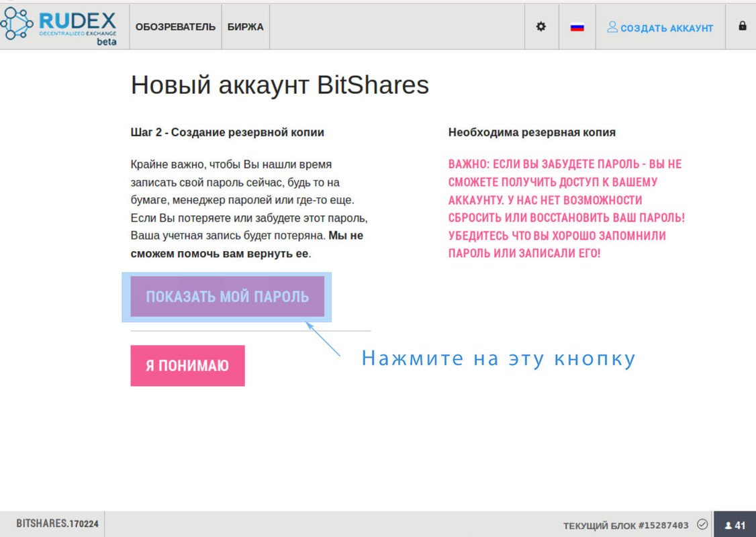
Task: Click the Russian flag language selector
Action: pyautogui.click(x=577, y=28)
